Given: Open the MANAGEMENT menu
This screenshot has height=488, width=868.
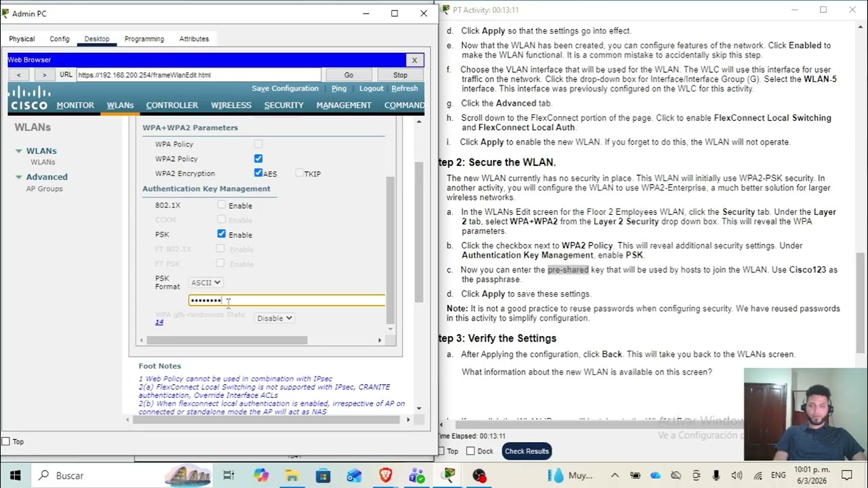Looking at the screenshot, I should click(x=344, y=105).
